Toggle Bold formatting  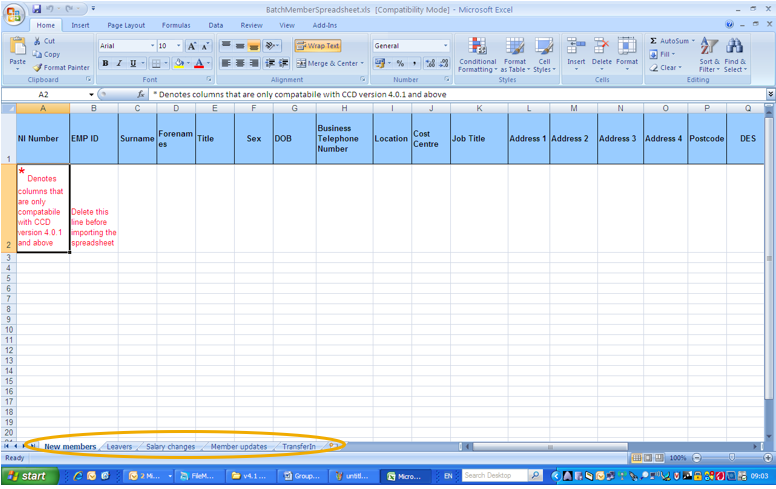click(x=105, y=64)
